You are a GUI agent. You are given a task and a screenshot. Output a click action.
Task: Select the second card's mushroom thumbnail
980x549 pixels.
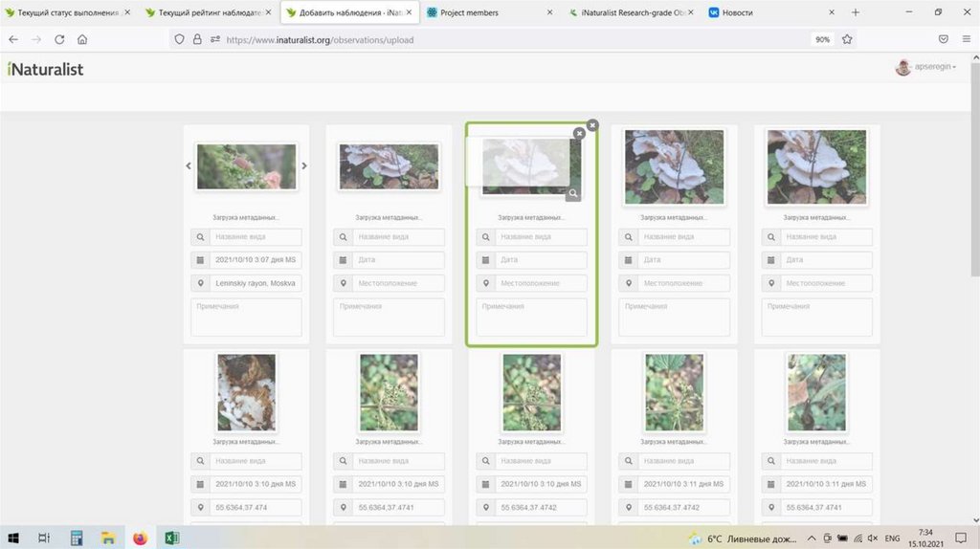click(389, 166)
